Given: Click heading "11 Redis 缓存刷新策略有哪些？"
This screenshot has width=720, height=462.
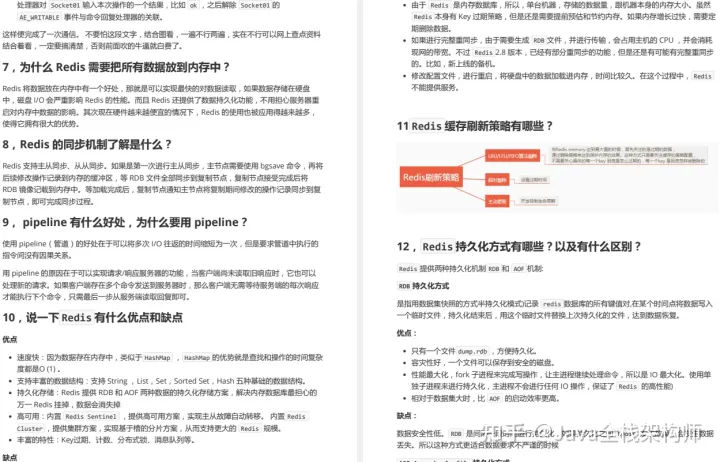Looking at the screenshot, I should coord(475,126).
